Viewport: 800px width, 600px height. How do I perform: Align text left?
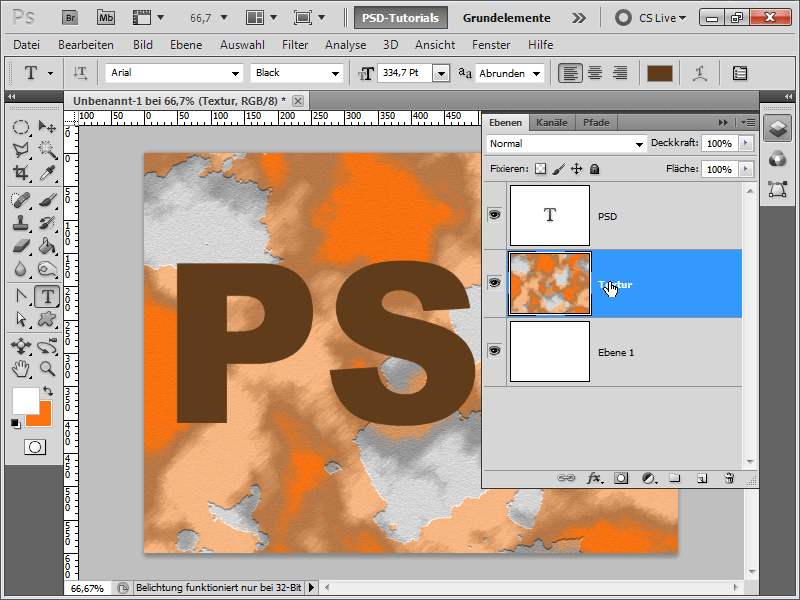[570, 73]
